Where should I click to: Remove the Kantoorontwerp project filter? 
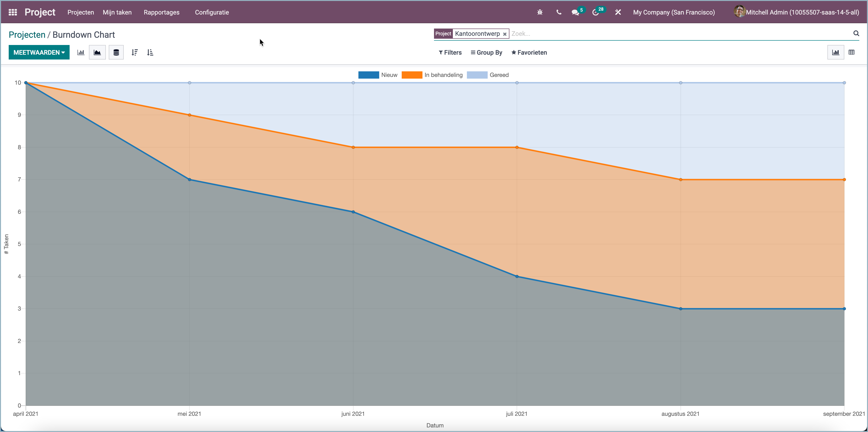(x=504, y=34)
